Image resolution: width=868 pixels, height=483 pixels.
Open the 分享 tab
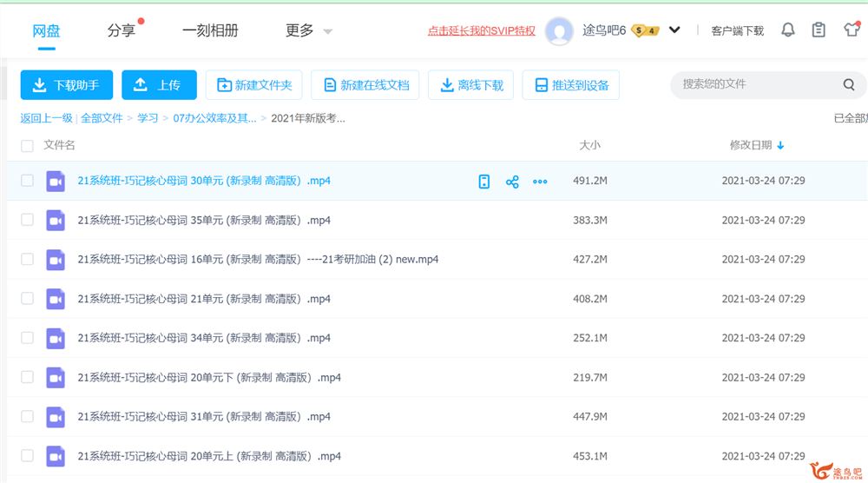[x=122, y=30]
